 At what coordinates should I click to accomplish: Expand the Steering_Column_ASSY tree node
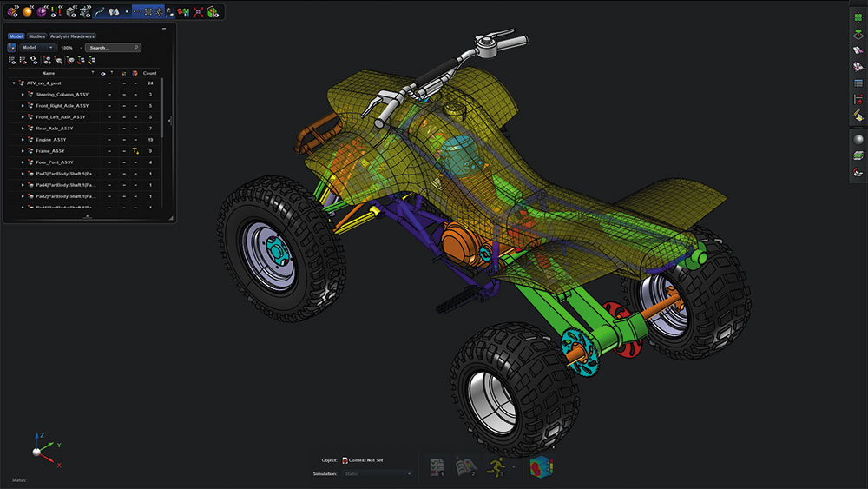pos(22,95)
